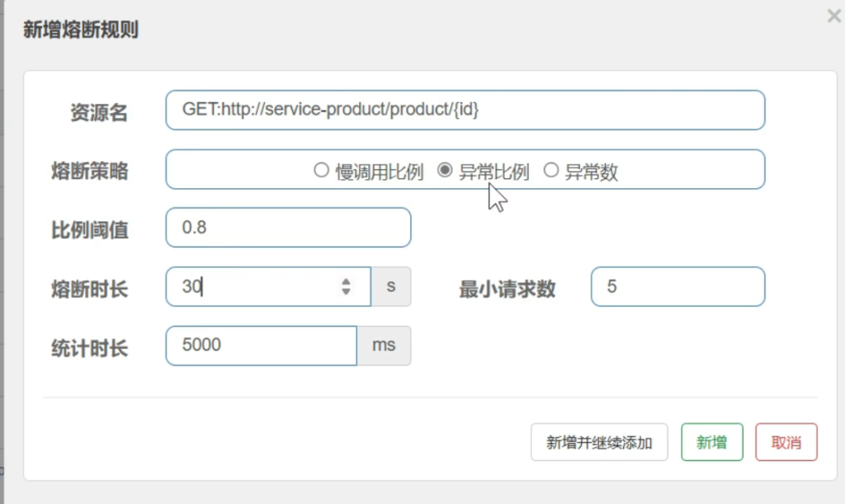845x504 pixels.
Task: Click the 统计时长 field showing 5000
Action: 261,346
